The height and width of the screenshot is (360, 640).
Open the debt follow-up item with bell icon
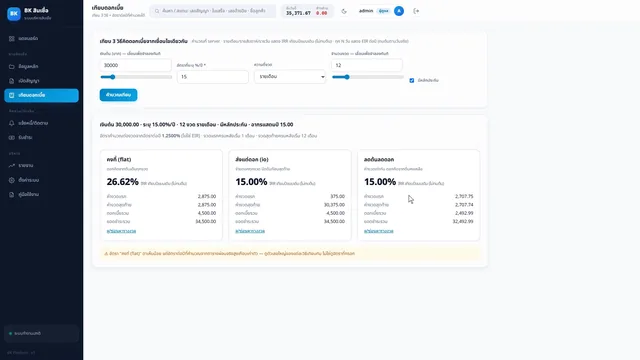[x=41, y=123]
